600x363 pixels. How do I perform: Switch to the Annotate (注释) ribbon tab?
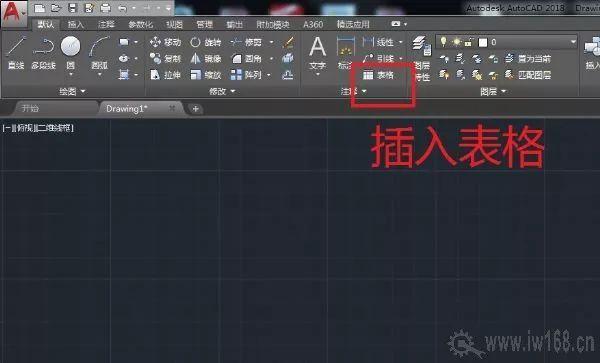[106, 24]
